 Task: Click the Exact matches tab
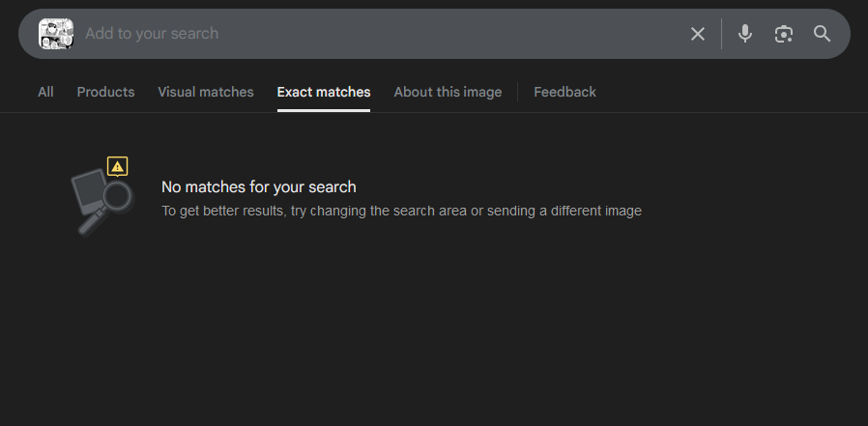[324, 92]
